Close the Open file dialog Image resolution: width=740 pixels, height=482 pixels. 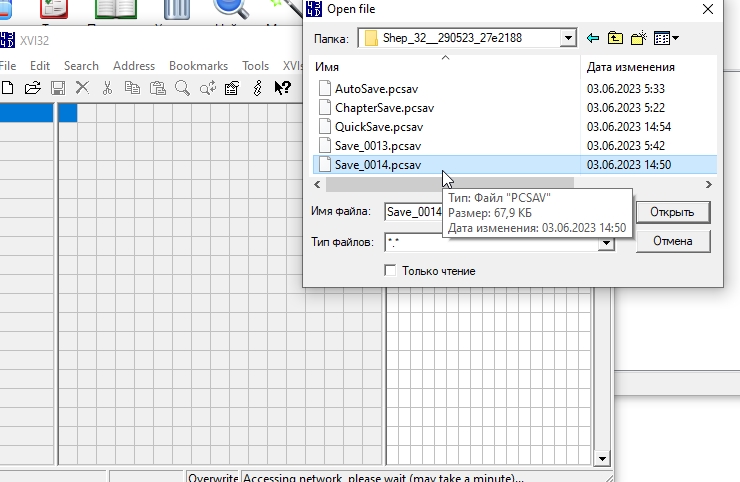tap(707, 9)
